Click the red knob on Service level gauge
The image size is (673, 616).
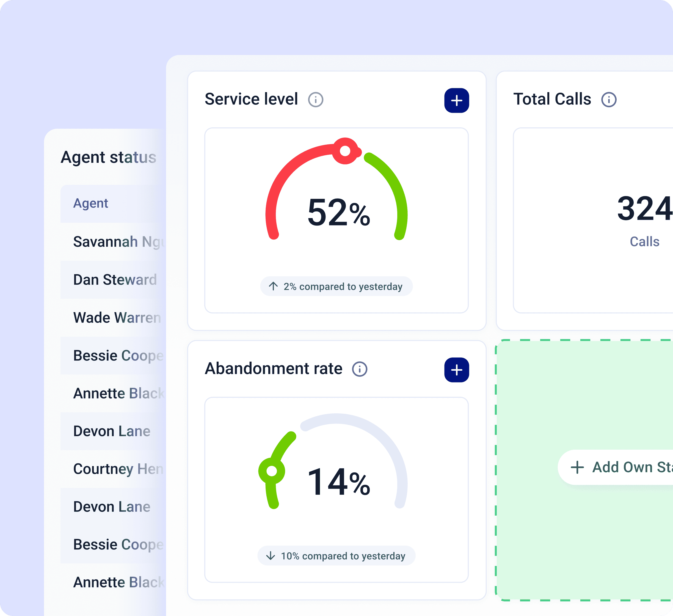pos(345,151)
